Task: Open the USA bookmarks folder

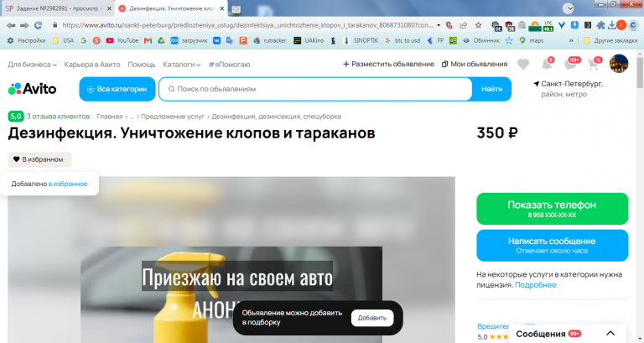Action: [x=63, y=40]
